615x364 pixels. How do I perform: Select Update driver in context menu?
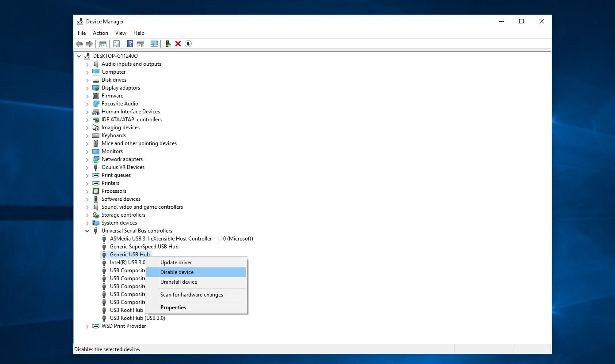click(x=176, y=263)
